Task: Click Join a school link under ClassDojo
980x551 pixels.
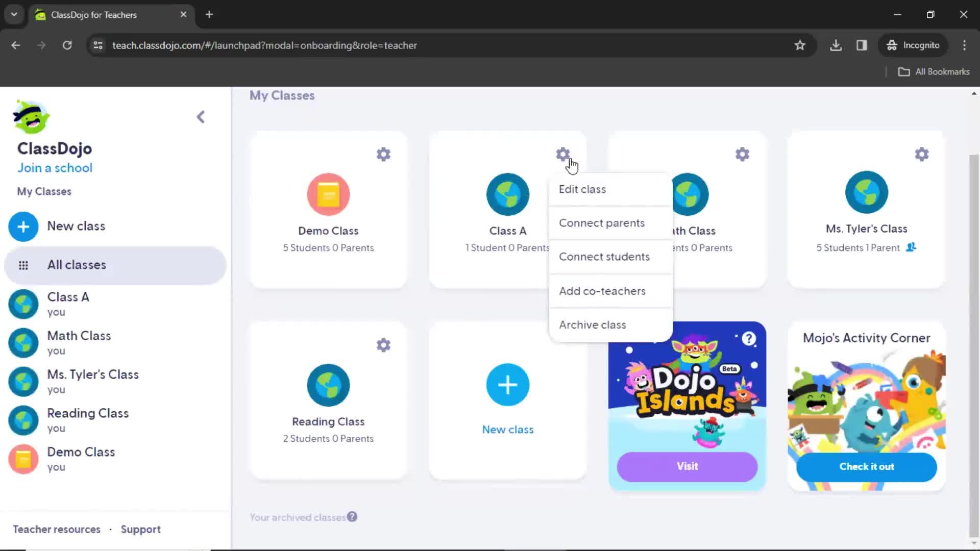Action: 55,167
